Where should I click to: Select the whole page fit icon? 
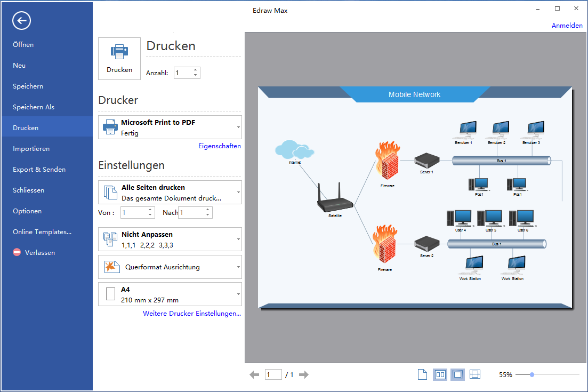tap(457, 374)
